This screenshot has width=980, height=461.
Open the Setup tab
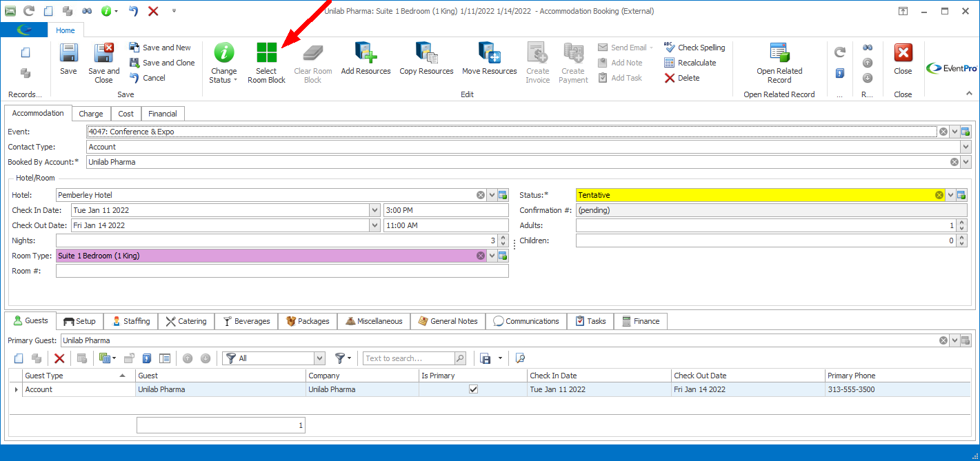pos(79,321)
